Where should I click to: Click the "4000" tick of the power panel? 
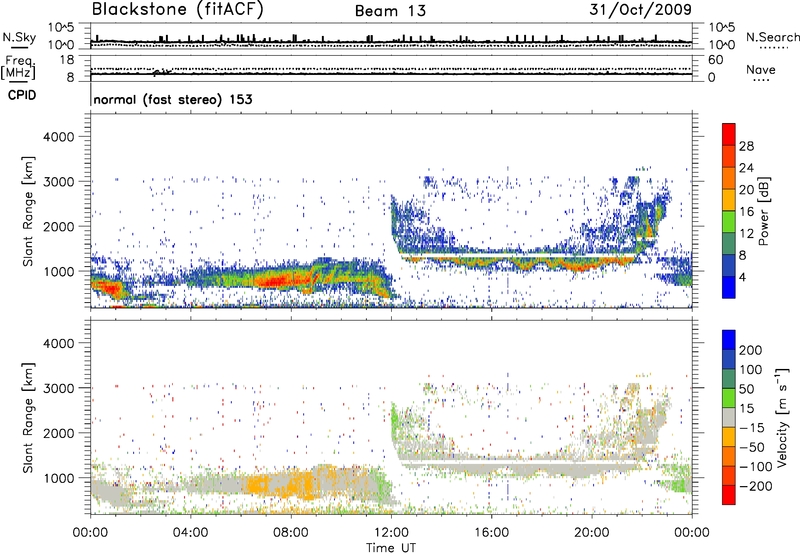[x=58, y=137]
